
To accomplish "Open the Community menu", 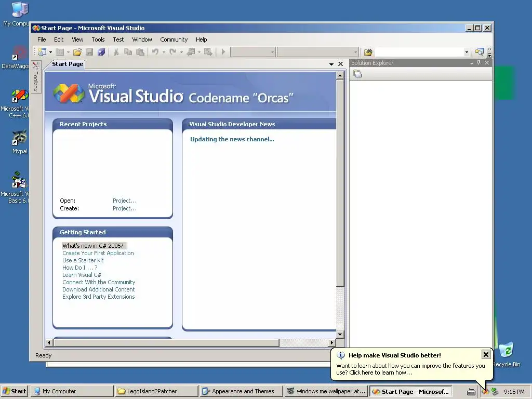I will click(174, 39).
